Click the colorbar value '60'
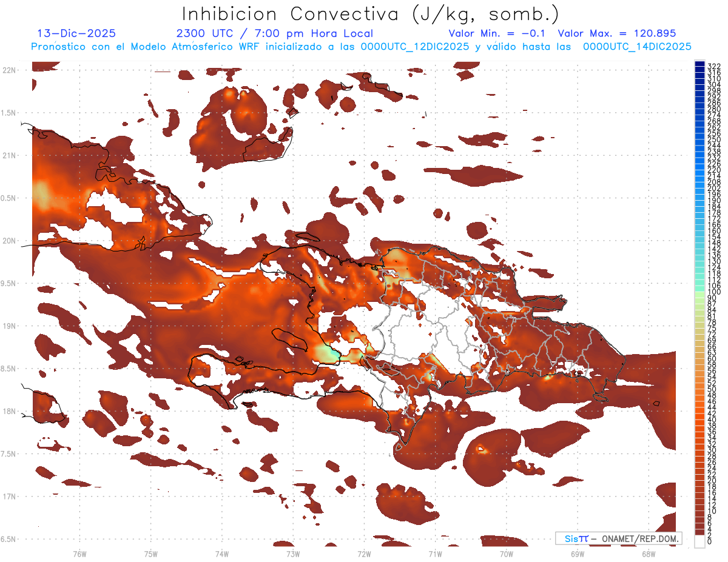 [712, 359]
